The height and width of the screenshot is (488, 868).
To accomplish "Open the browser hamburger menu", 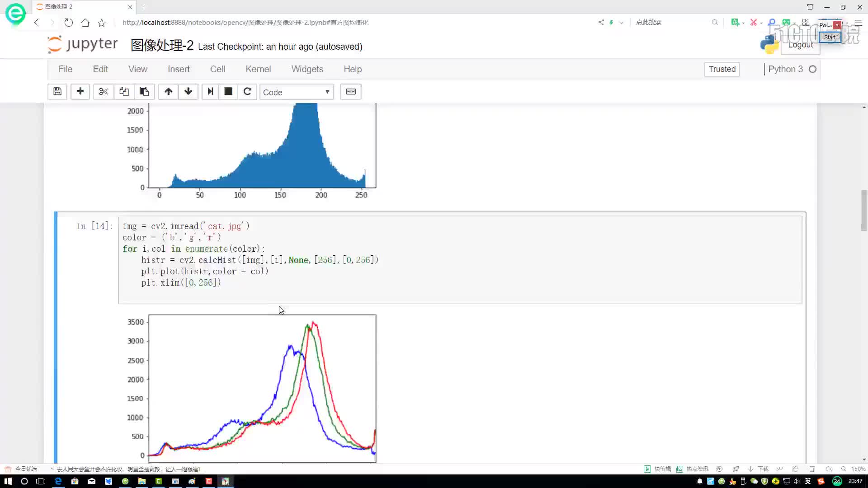I will tap(858, 22).
